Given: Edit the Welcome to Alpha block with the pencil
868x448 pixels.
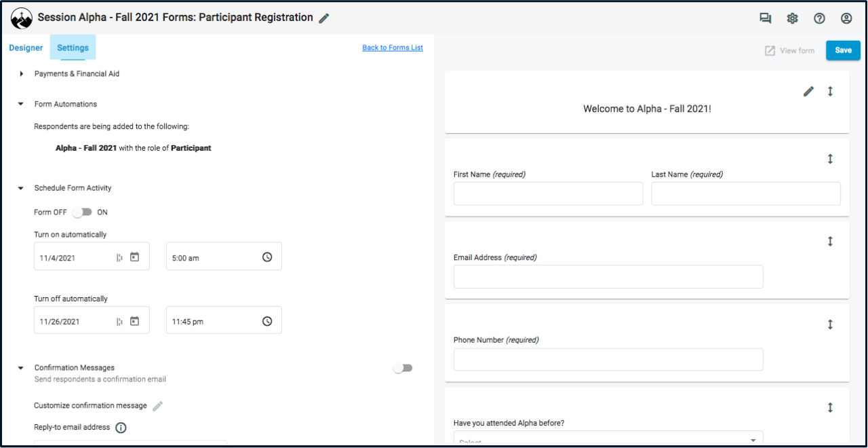Looking at the screenshot, I should pyautogui.click(x=808, y=90).
